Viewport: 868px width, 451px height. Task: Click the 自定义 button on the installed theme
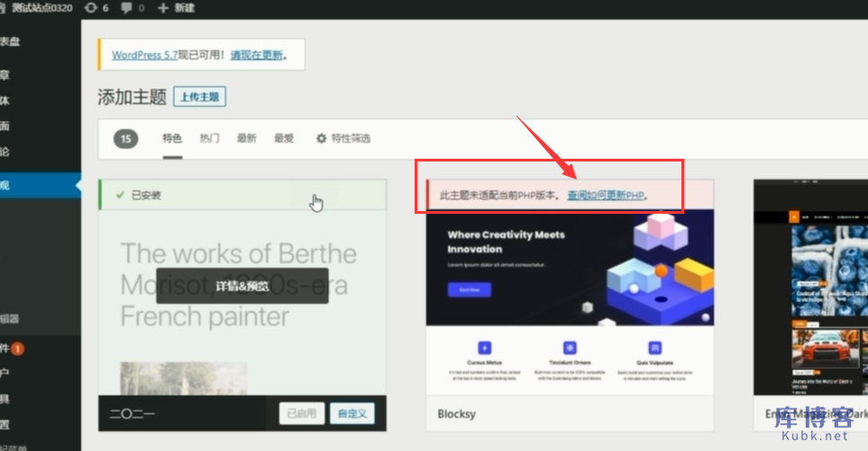[352, 413]
